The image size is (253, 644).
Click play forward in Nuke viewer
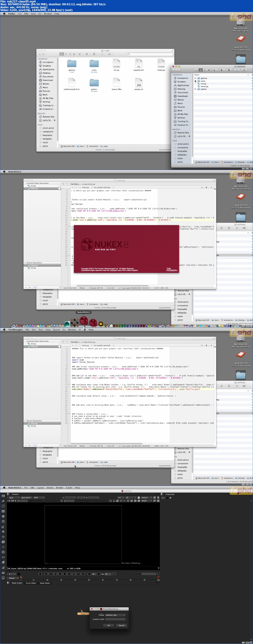point(74,574)
